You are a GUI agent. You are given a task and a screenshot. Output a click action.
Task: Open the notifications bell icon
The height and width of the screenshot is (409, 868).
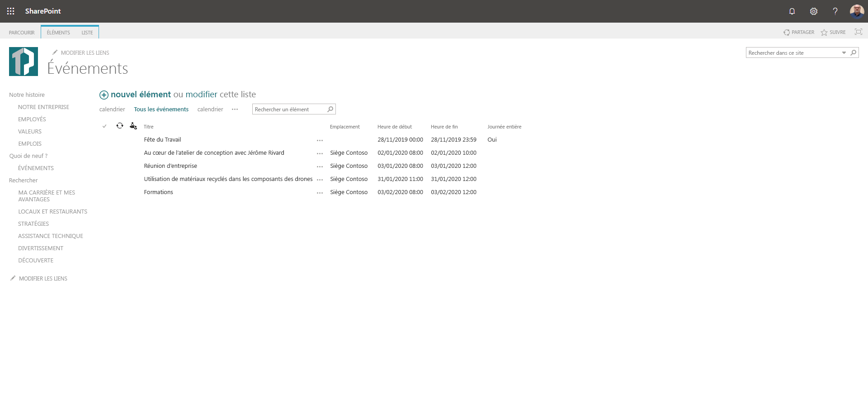tap(792, 11)
